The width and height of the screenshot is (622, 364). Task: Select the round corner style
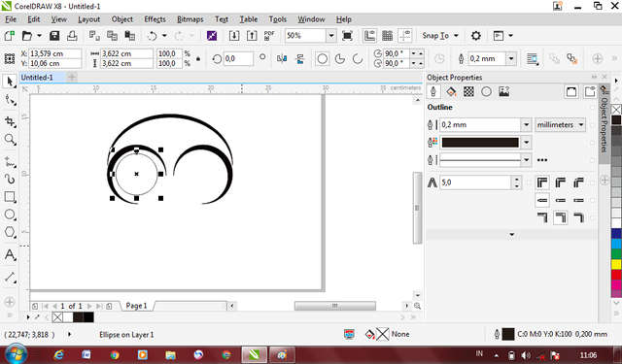coord(560,182)
